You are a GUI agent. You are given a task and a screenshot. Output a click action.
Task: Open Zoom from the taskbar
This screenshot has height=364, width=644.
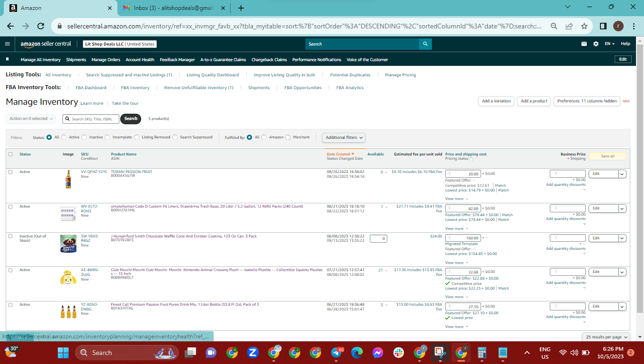(252, 353)
